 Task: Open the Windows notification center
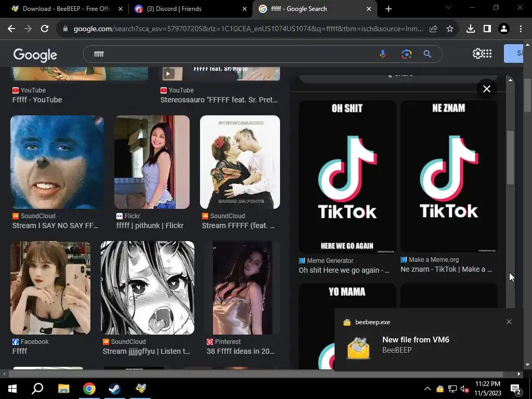(x=516, y=389)
